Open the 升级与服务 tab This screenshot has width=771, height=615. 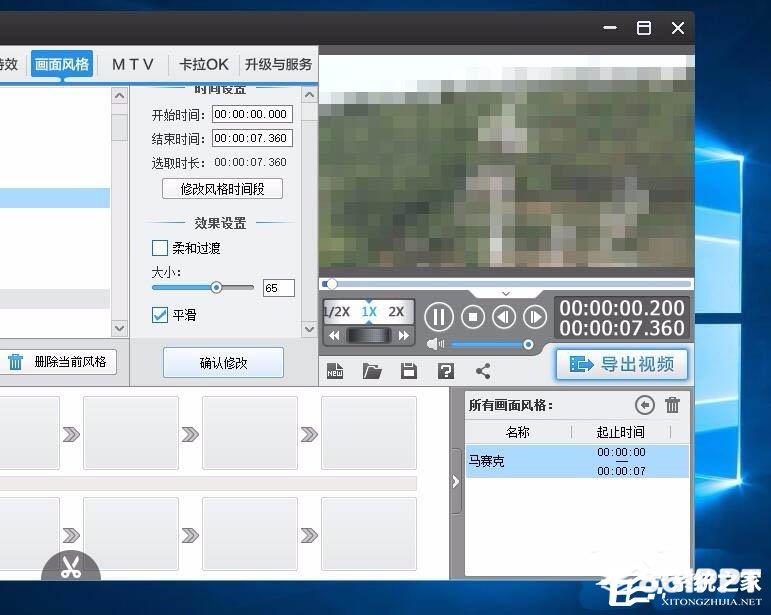pos(278,64)
